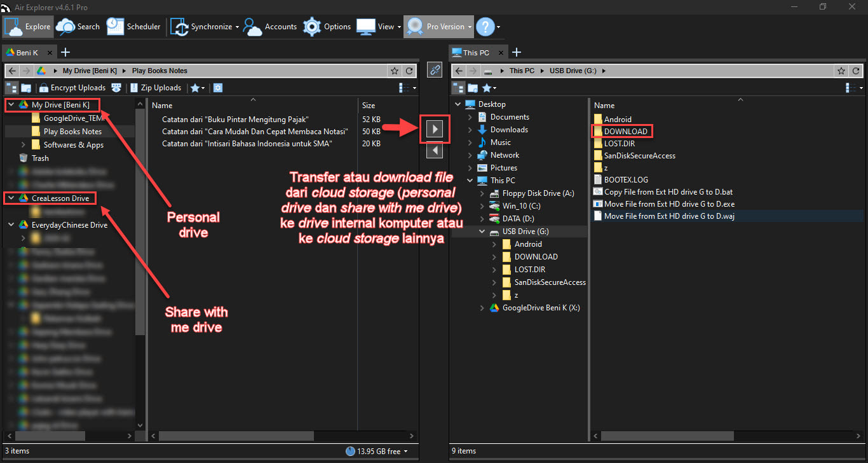The image size is (868, 463).
Task: Close the This PC tab
Action: (501, 53)
